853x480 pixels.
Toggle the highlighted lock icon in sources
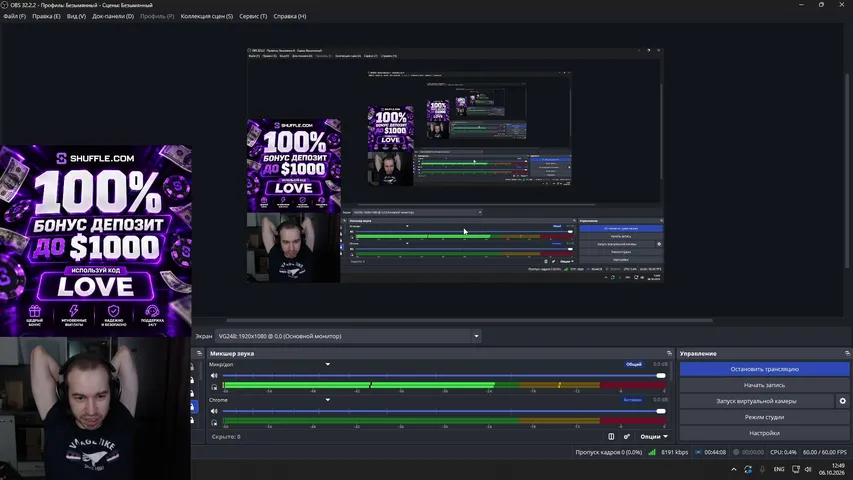[x=193, y=407]
